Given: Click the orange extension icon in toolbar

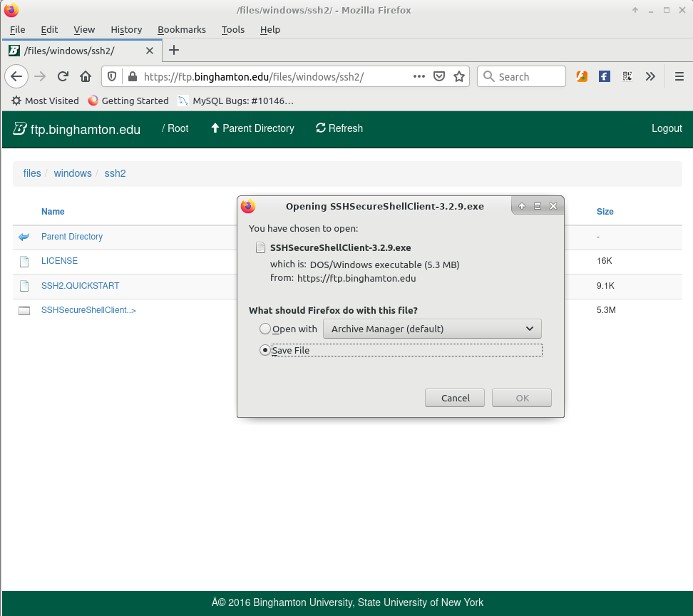Looking at the screenshot, I should (582, 76).
